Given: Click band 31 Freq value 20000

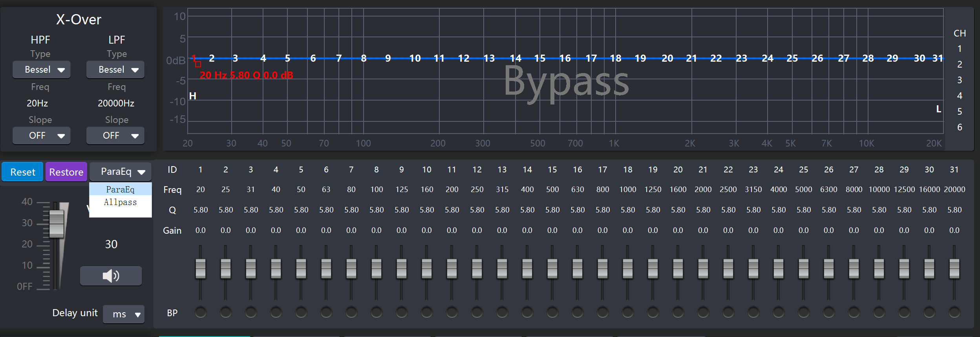Looking at the screenshot, I should pyautogui.click(x=954, y=189).
